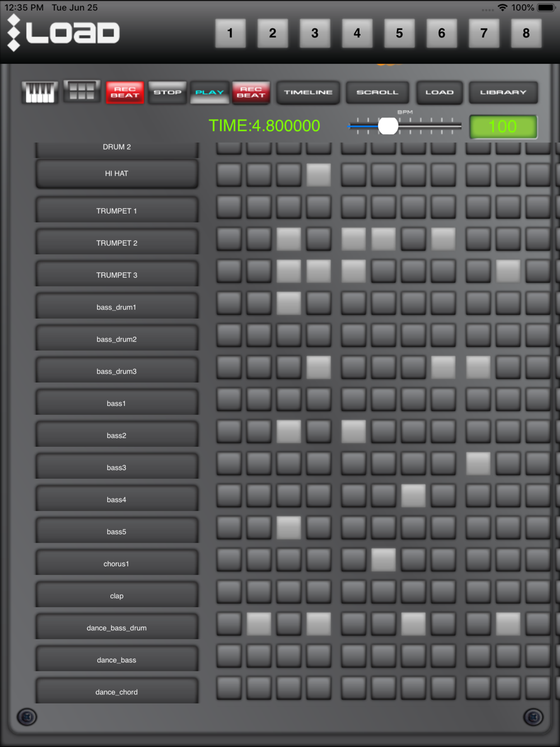
Task: Switch to the SCROLL mode
Action: [377, 92]
